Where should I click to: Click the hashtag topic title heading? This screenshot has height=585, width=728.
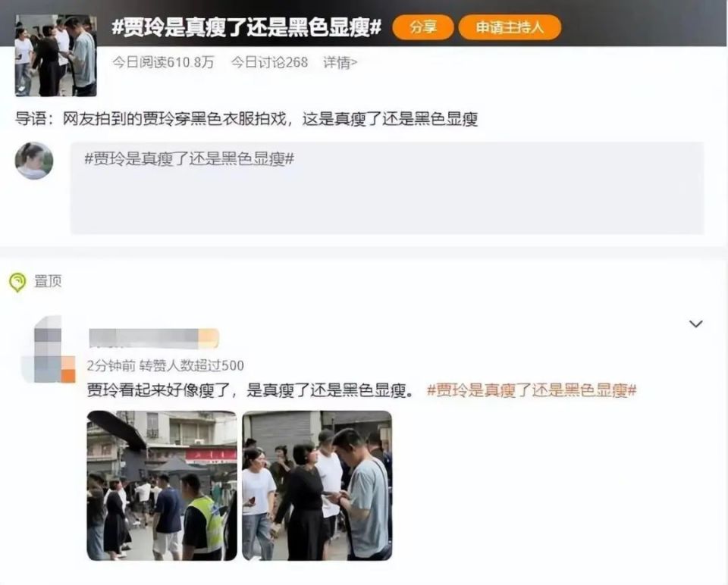pos(246,27)
